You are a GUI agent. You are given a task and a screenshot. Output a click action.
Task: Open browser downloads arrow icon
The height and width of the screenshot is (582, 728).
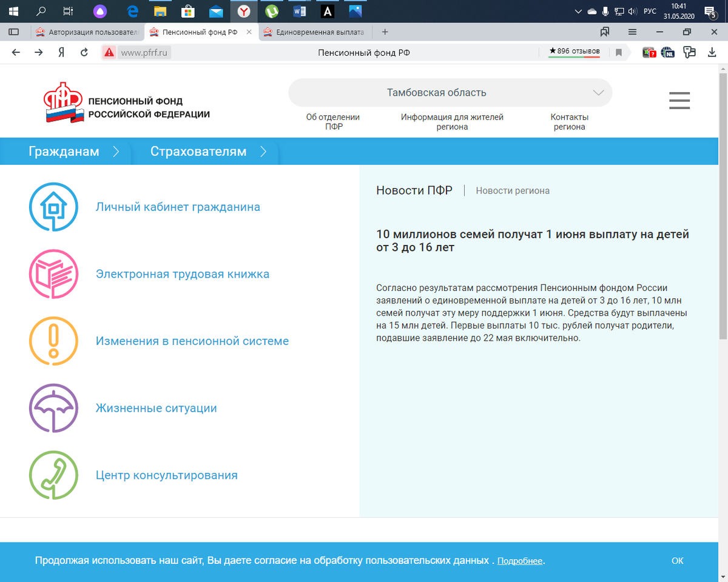[712, 53]
